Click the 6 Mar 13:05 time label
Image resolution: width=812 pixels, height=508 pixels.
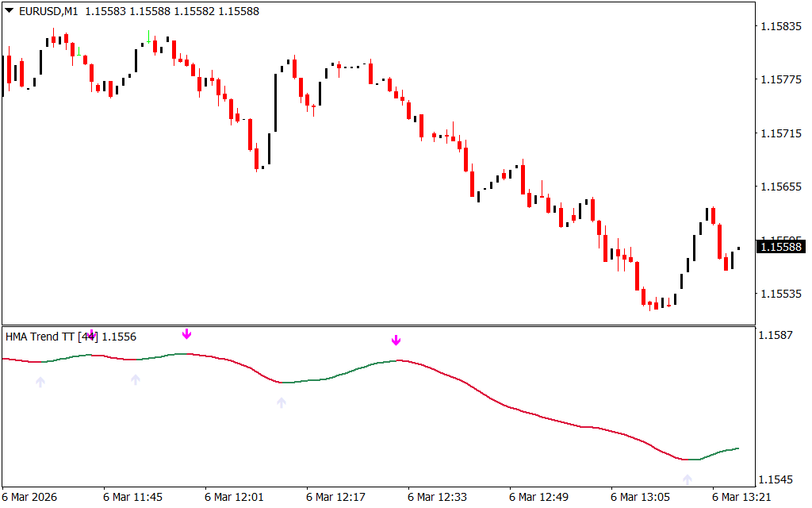click(641, 497)
